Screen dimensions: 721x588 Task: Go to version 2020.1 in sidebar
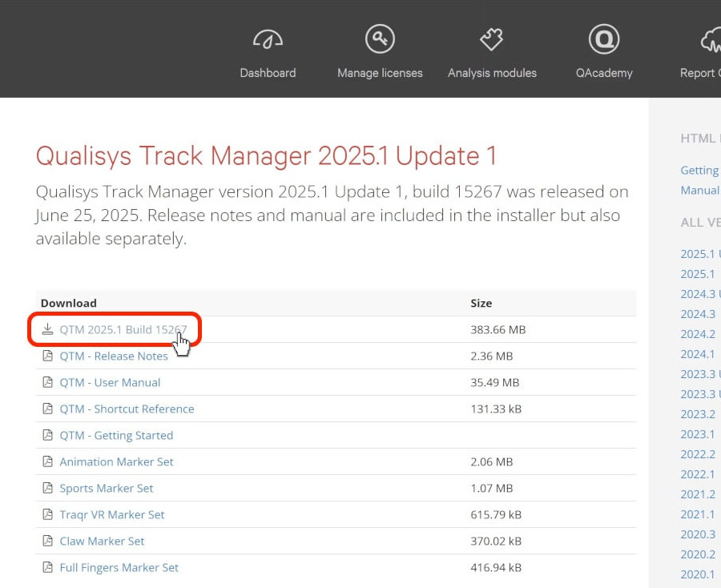(697, 574)
